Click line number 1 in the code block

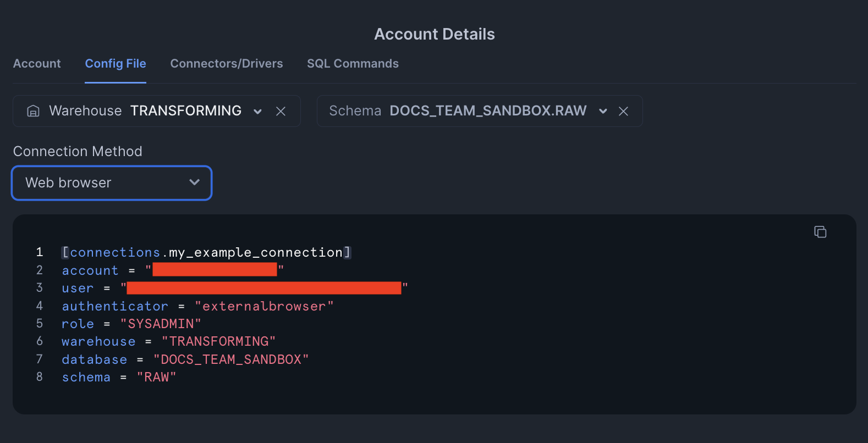click(39, 252)
